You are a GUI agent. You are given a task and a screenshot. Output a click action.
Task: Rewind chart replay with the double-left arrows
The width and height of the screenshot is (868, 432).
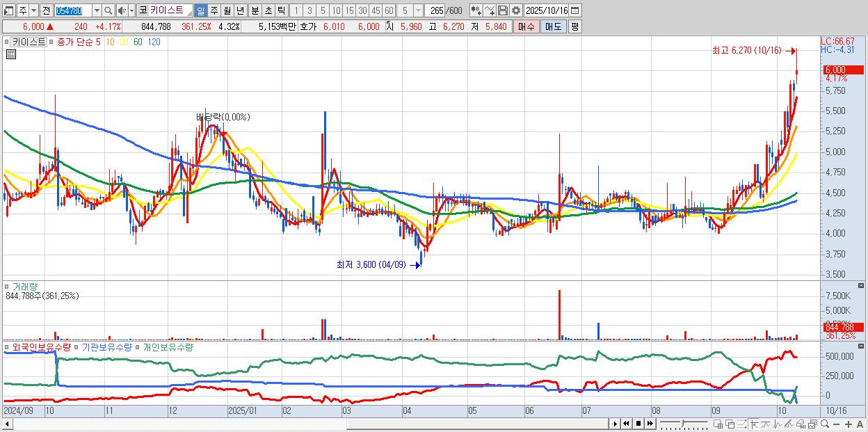point(626,424)
